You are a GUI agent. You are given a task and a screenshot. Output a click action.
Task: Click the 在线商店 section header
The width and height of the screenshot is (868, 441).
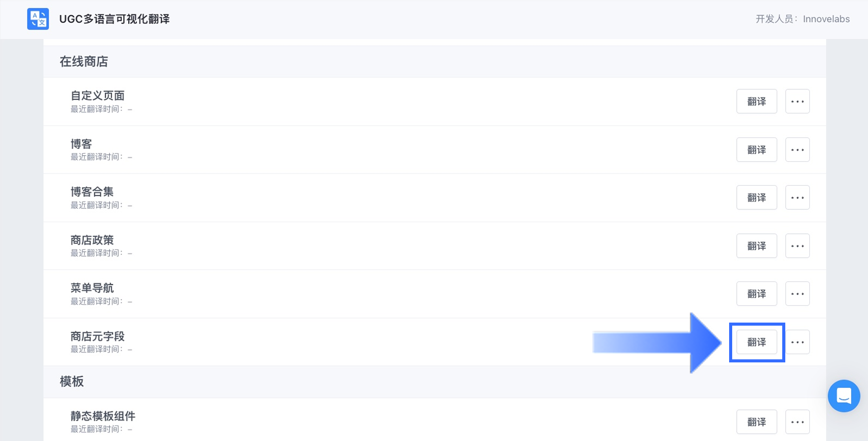[84, 62]
